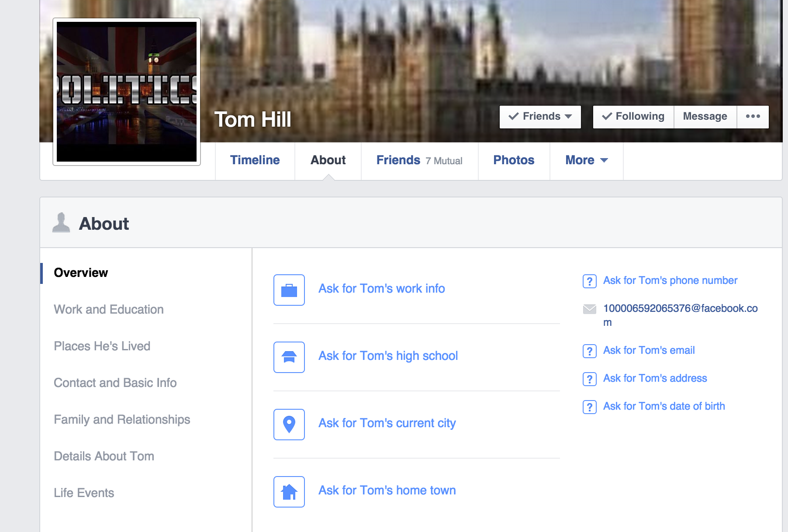Switch to the Timeline tab
This screenshot has height=532, width=788.
[255, 160]
